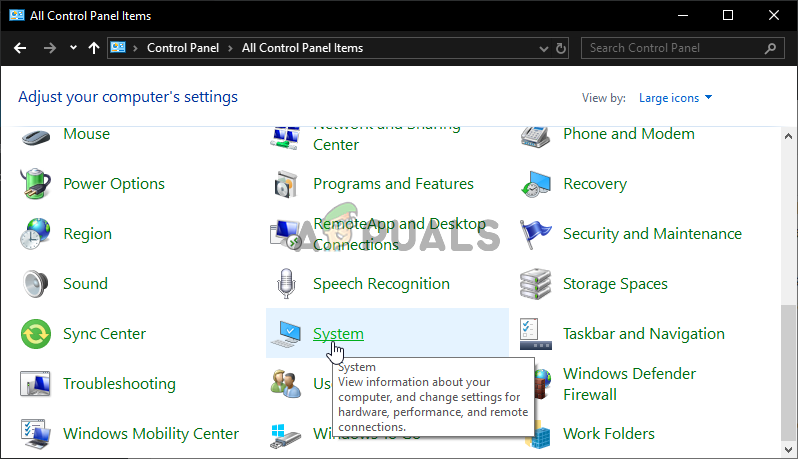Go up one level with the up arrow
The image size is (798, 459).
(94, 48)
